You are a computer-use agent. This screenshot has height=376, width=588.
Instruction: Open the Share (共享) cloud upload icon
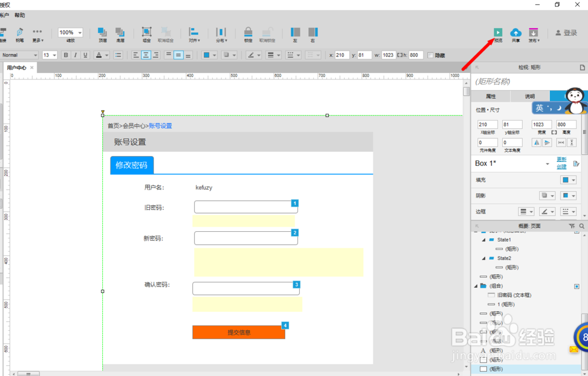516,32
